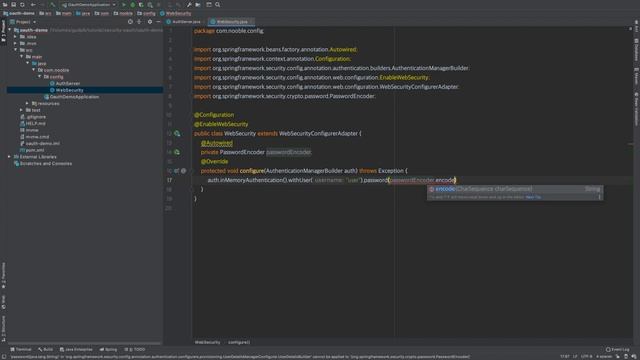Open the Build tool window tab

coord(45,349)
